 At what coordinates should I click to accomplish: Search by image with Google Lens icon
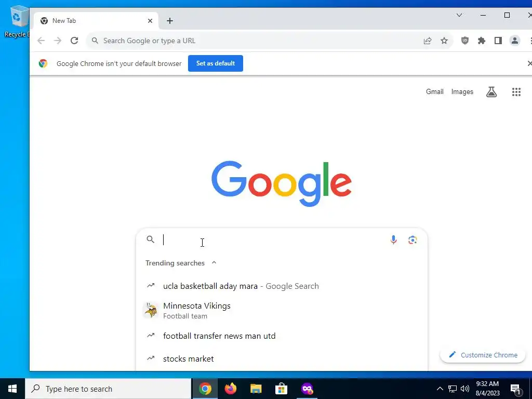[413, 240]
